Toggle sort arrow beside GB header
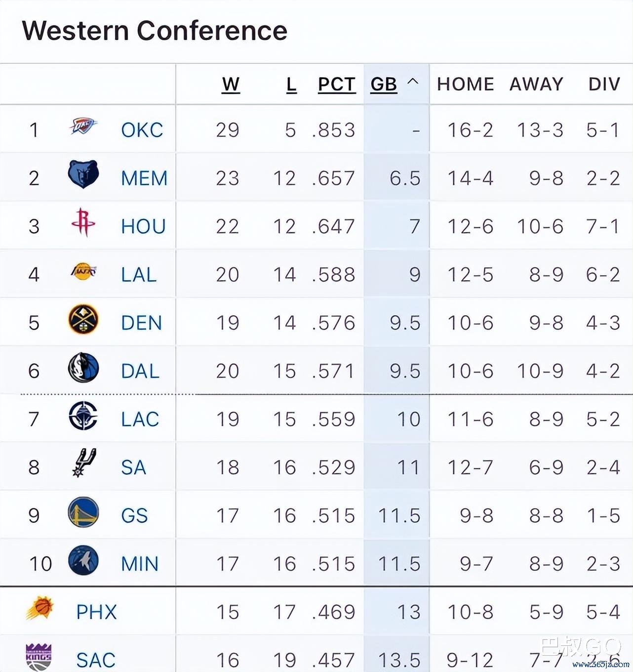 click(x=413, y=82)
